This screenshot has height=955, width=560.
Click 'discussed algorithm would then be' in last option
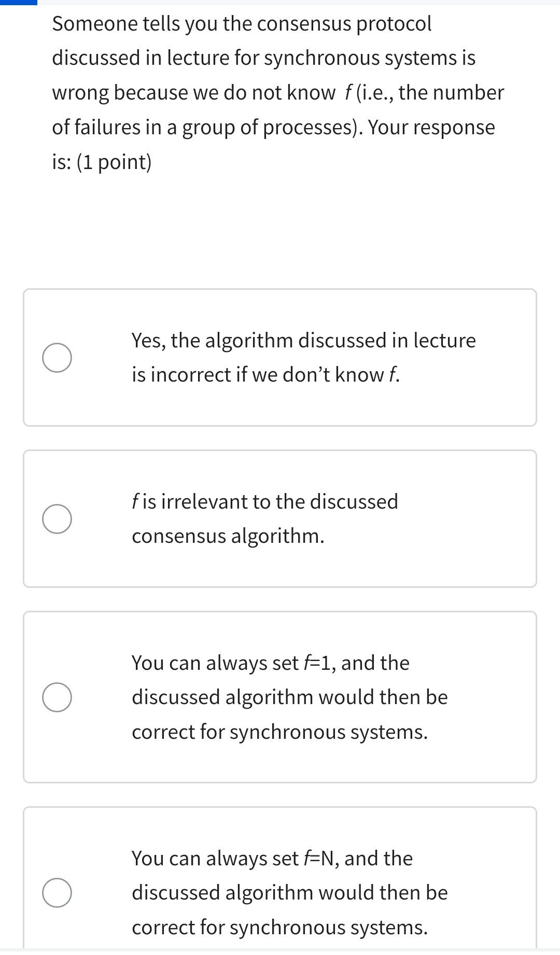click(x=289, y=892)
